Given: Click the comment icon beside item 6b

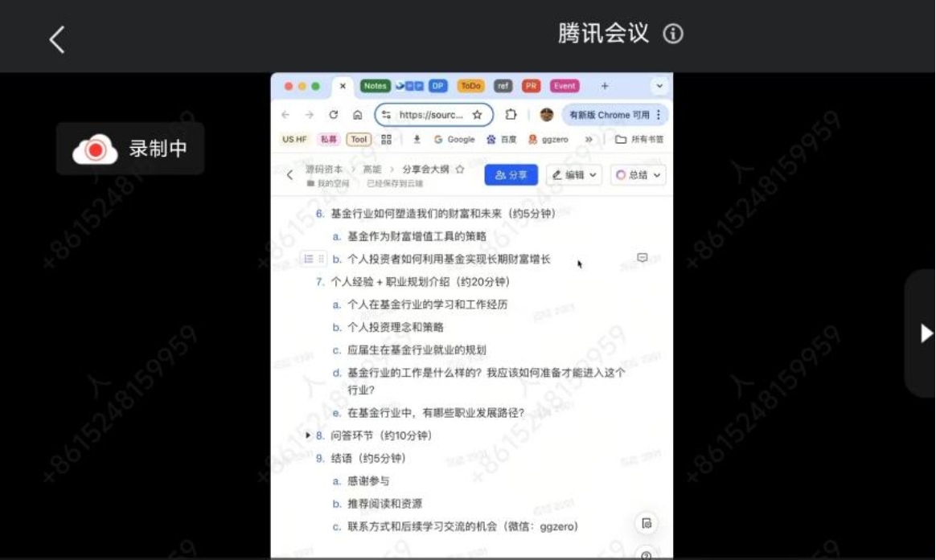Looking at the screenshot, I should 642,258.
